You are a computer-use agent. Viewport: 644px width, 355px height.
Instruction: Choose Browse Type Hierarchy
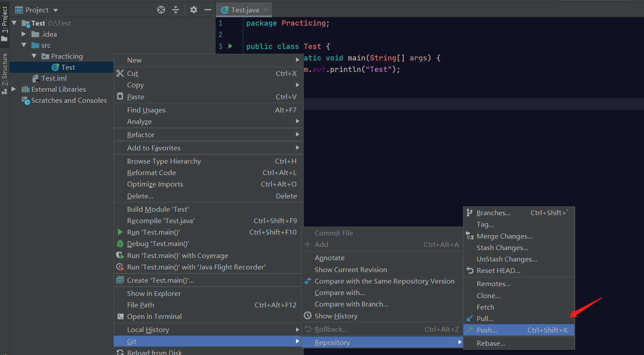point(208,161)
